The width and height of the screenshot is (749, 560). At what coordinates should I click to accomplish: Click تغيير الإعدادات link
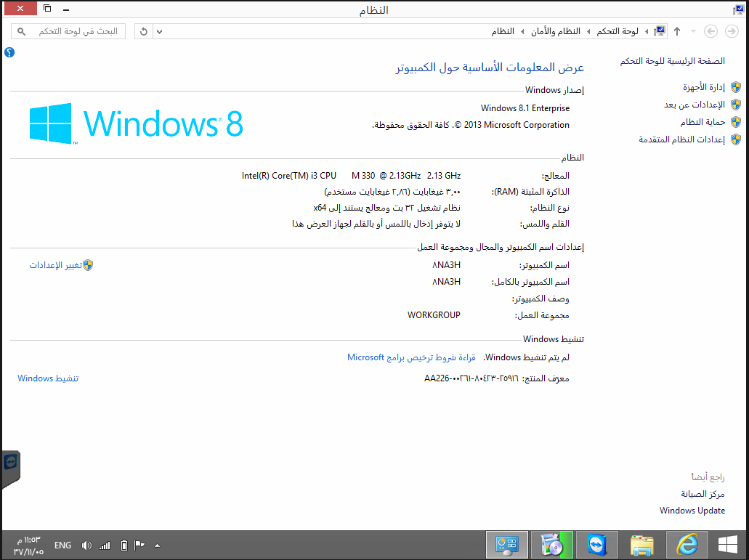click(x=55, y=265)
